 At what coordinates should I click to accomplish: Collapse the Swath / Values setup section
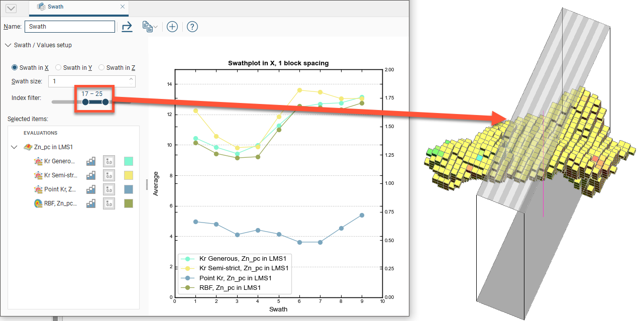(x=8, y=45)
